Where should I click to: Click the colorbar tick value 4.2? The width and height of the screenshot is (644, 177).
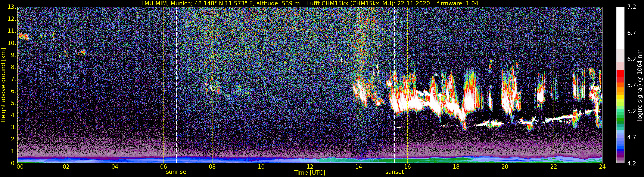(x=632, y=163)
